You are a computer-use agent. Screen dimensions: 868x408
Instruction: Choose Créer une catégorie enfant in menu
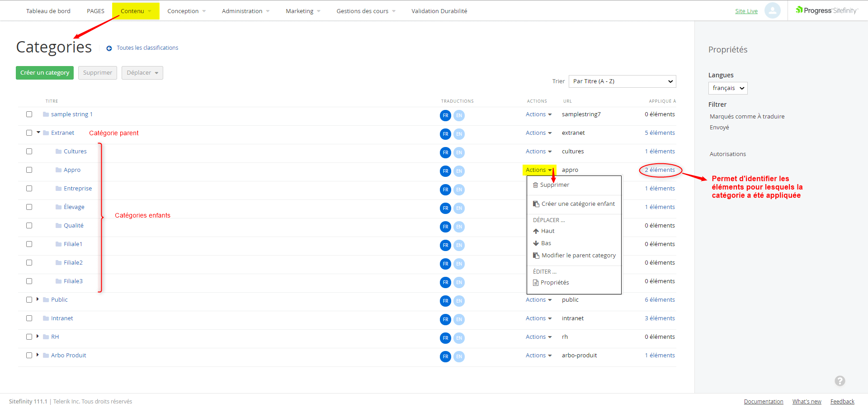tap(578, 204)
